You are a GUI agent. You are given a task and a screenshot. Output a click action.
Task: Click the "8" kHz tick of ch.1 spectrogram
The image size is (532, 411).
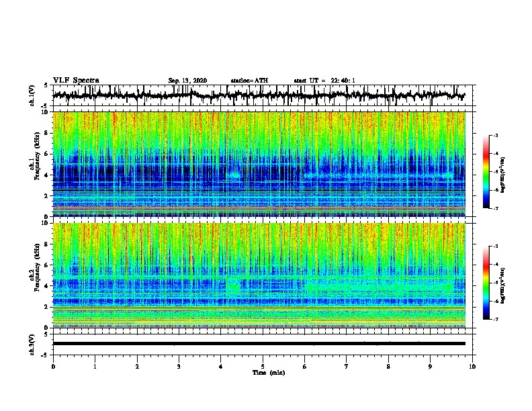(x=47, y=133)
